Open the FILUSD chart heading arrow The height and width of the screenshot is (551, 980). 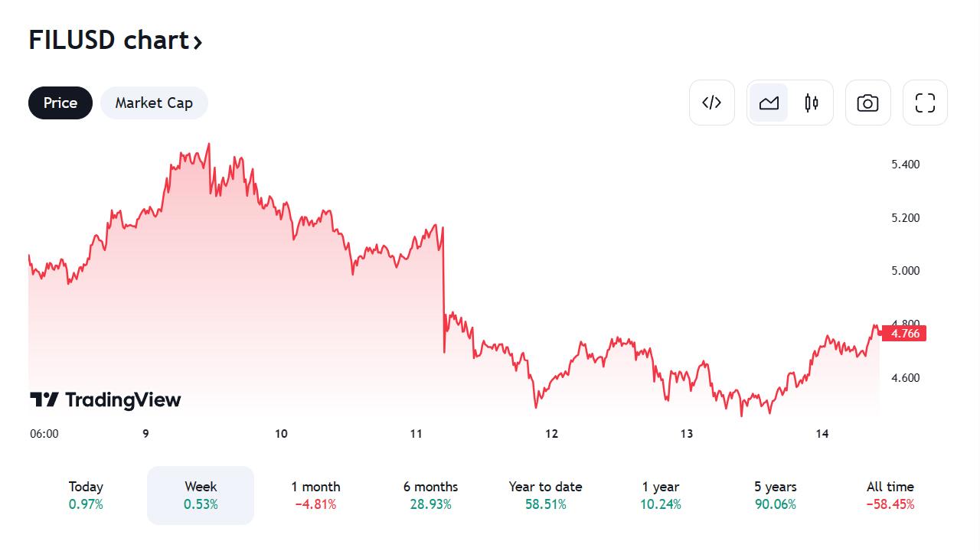click(x=198, y=41)
